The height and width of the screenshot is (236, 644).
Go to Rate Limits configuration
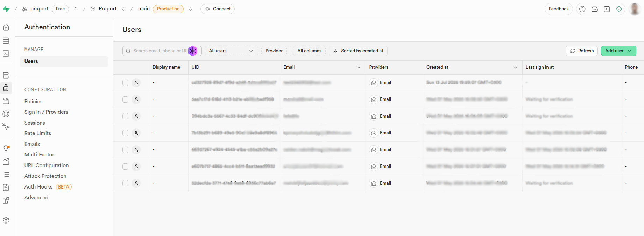click(38, 133)
